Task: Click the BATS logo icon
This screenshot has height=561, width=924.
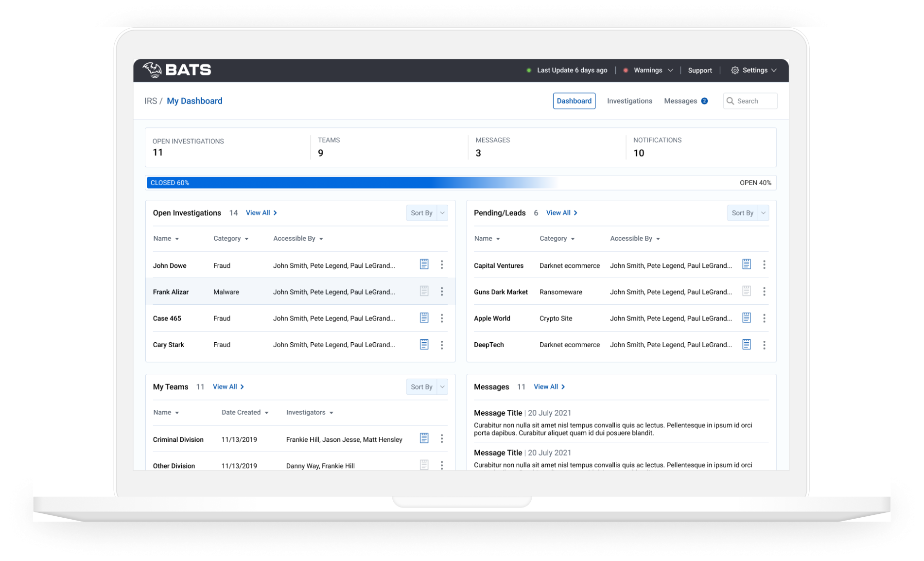Action: click(x=152, y=70)
